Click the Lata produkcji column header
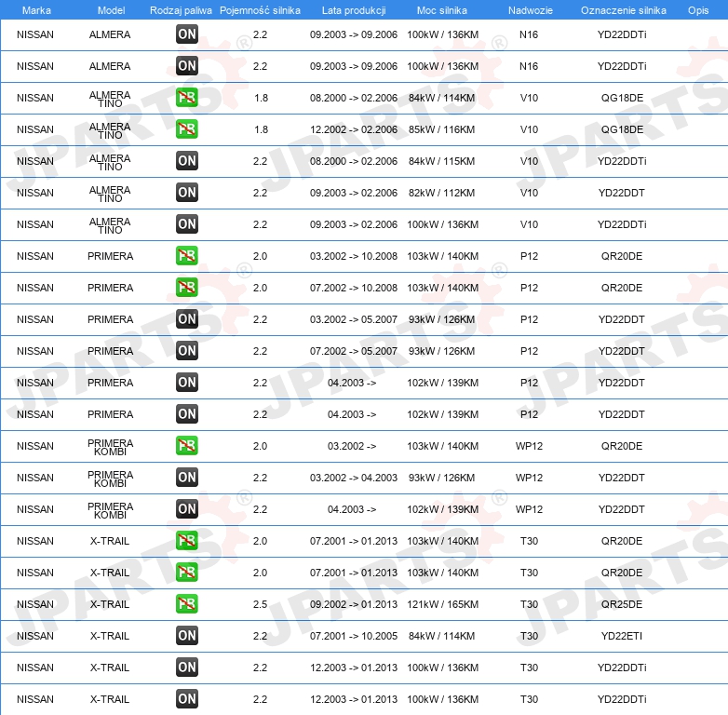The height and width of the screenshot is (715, 728). point(354,10)
